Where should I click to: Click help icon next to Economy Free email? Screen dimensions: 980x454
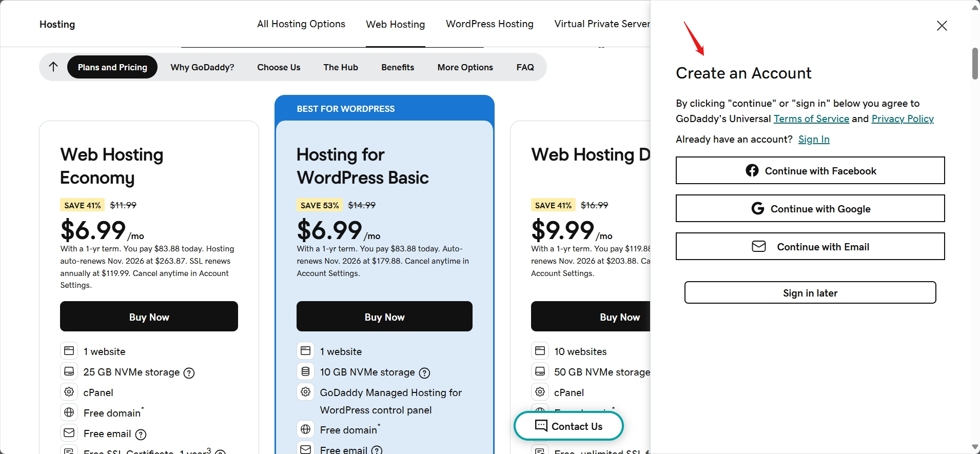[141, 435]
